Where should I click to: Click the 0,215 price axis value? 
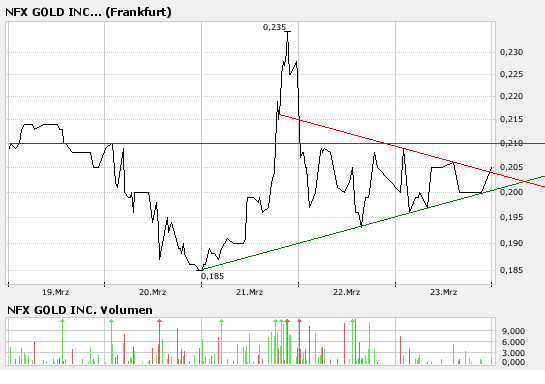coord(511,119)
